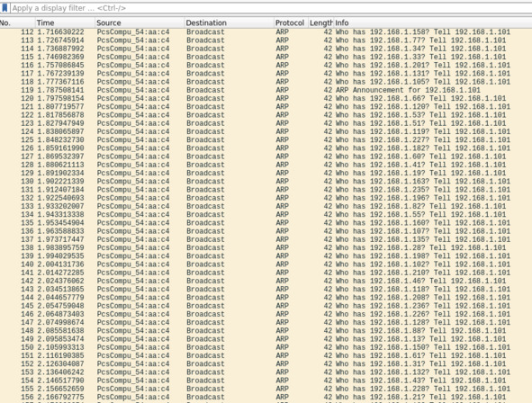This screenshot has height=403, width=532.
Task: Sort by the Destination column header
Action: tap(230, 22)
